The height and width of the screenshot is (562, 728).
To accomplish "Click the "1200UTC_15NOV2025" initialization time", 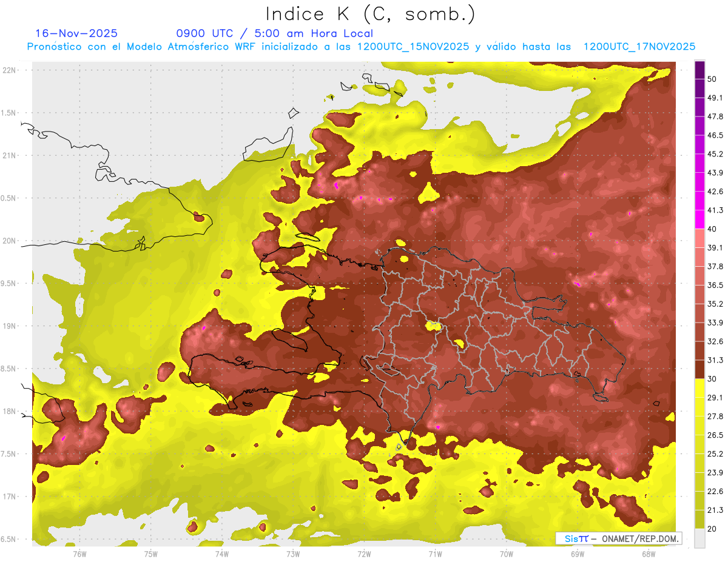I will point(413,47).
